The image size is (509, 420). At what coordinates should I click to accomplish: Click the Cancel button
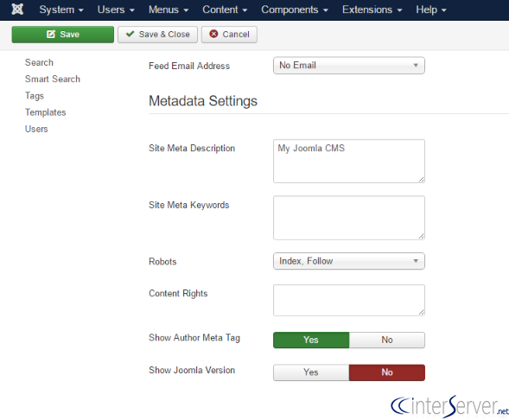(229, 35)
